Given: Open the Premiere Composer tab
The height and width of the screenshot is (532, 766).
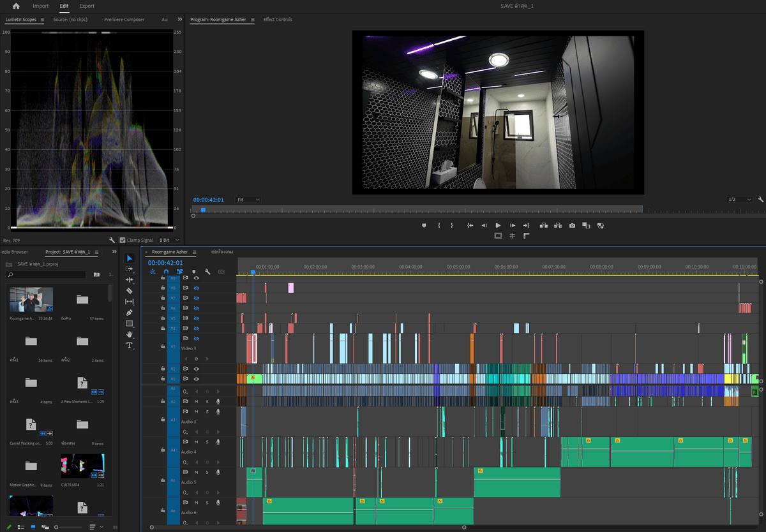Looking at the screenshot, I should point(124,20).
